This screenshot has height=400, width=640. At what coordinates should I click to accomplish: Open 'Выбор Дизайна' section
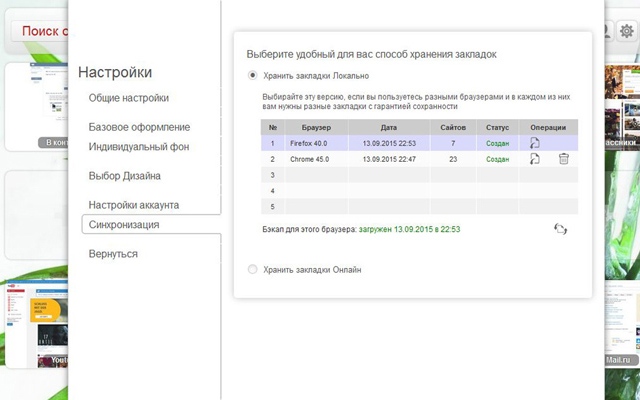coord(125,176)
